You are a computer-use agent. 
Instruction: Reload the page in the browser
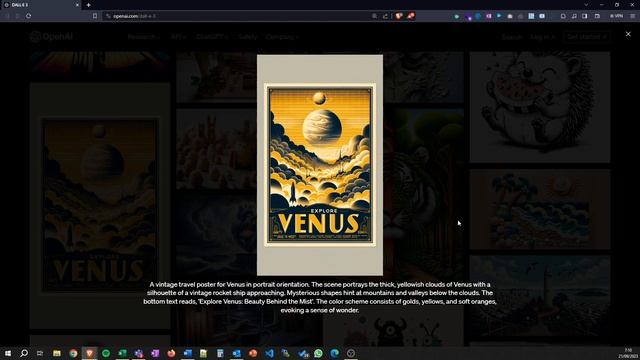coord(29,16)
